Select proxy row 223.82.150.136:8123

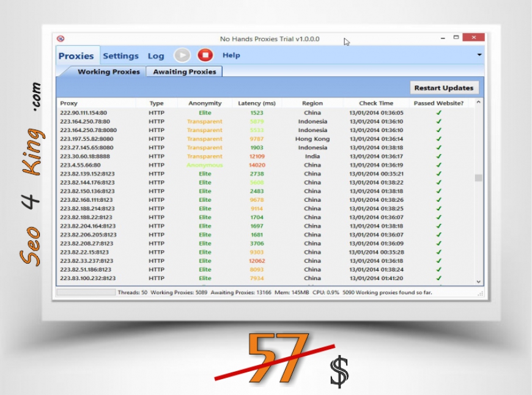pyautogui.click(x=265, y=191)
